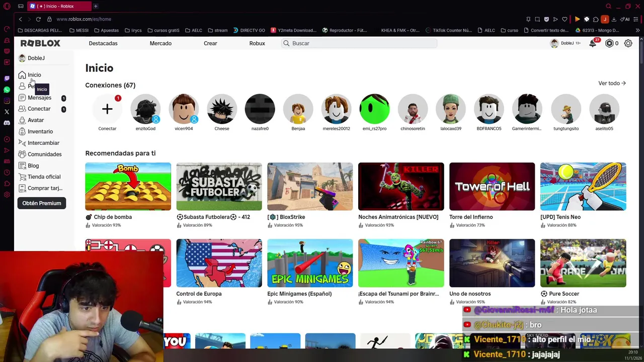Image resolution: width=644 pixels, height=362 pixels.
Task: Open the Tenis Neo game thumbnail
Action: pyautogui.click(x=583, y=187)
